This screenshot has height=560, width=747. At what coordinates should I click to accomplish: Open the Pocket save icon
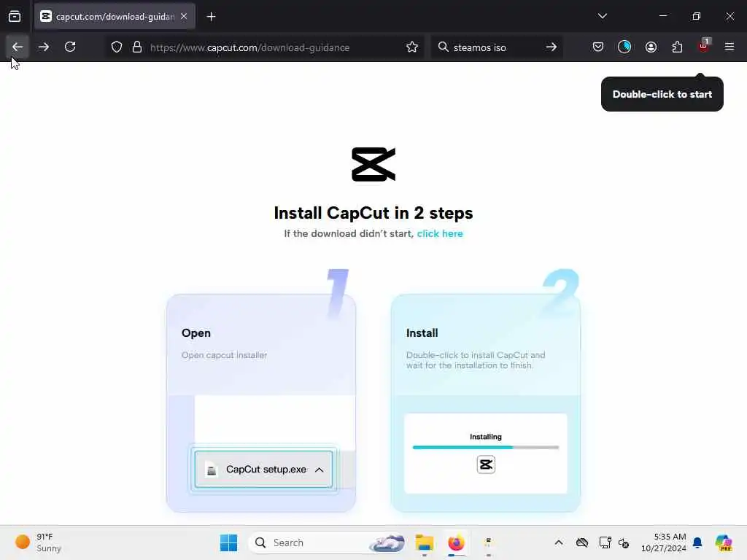click(x=598, y=47)
